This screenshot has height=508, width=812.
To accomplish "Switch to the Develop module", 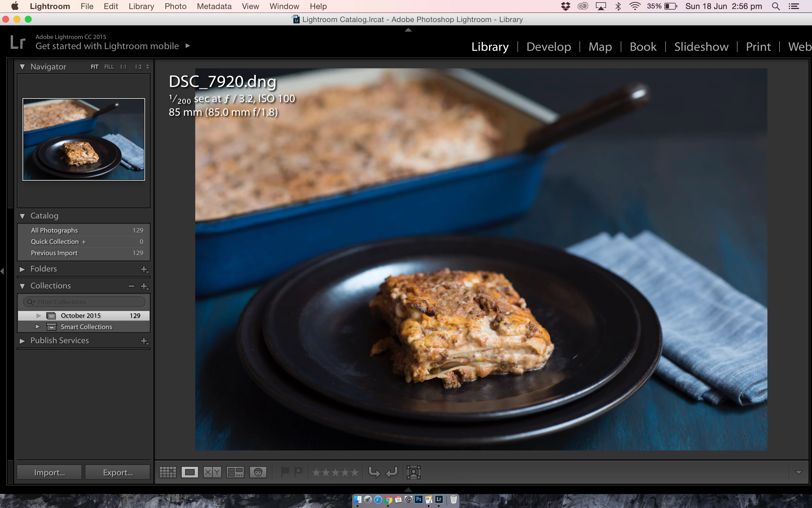I will click(x=548, y=47).
